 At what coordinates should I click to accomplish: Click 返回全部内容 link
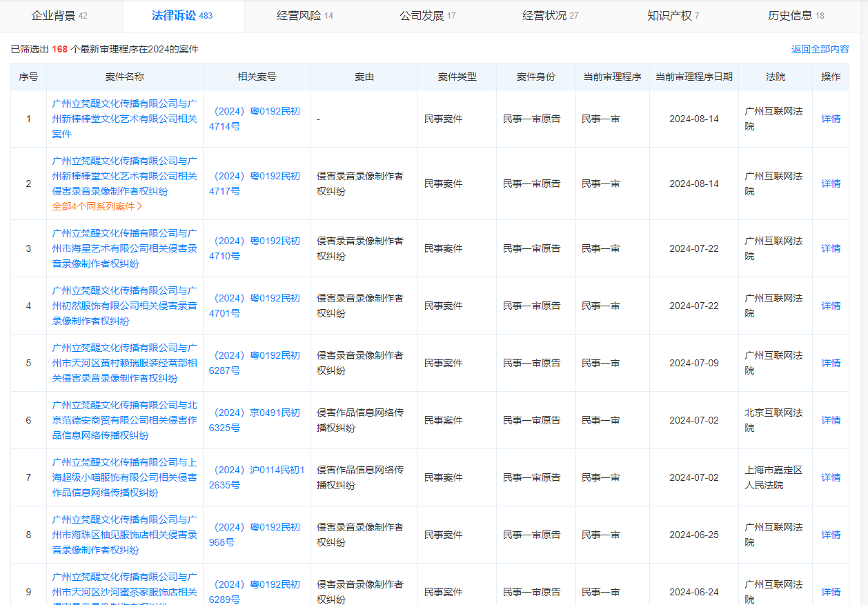click(x=820, y=50)
